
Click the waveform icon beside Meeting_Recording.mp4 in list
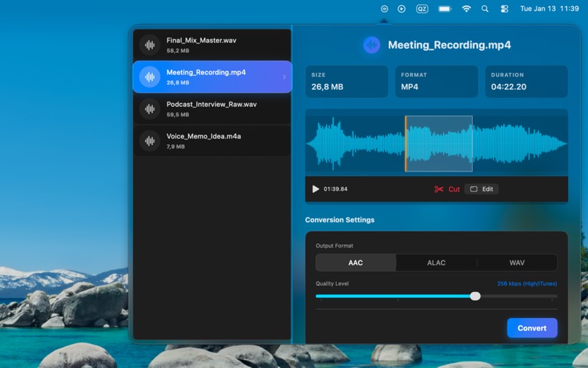point(150,77)
